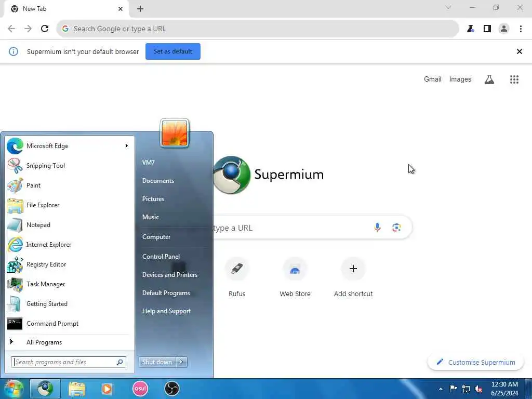Open the taskbar clock and date

pyautogui.click(x=504, y=389)
